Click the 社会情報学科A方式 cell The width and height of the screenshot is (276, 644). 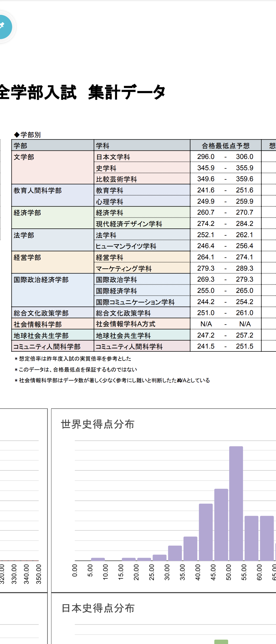coord(142,324)
